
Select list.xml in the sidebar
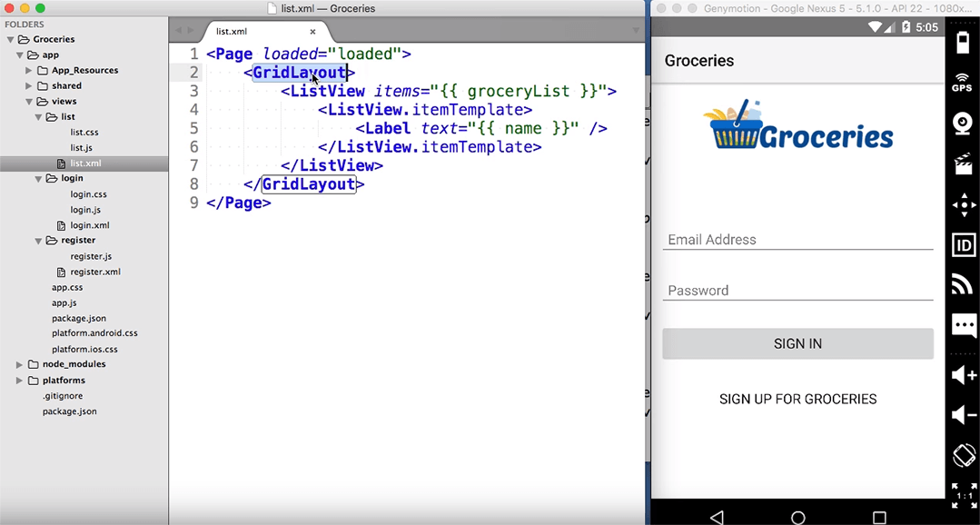tap(84, 163)
